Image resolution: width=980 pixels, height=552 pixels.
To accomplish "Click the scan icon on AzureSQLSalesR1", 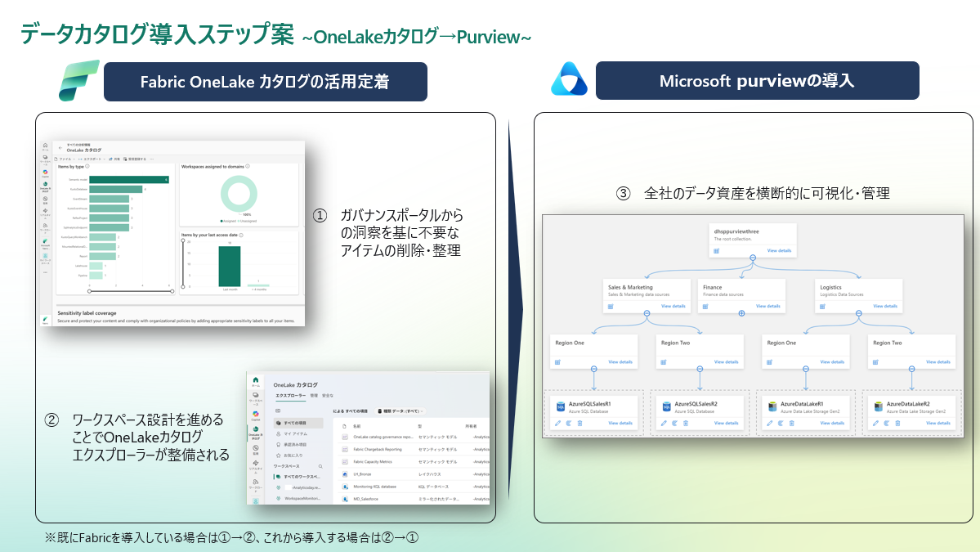I will [x=569, y=424].
